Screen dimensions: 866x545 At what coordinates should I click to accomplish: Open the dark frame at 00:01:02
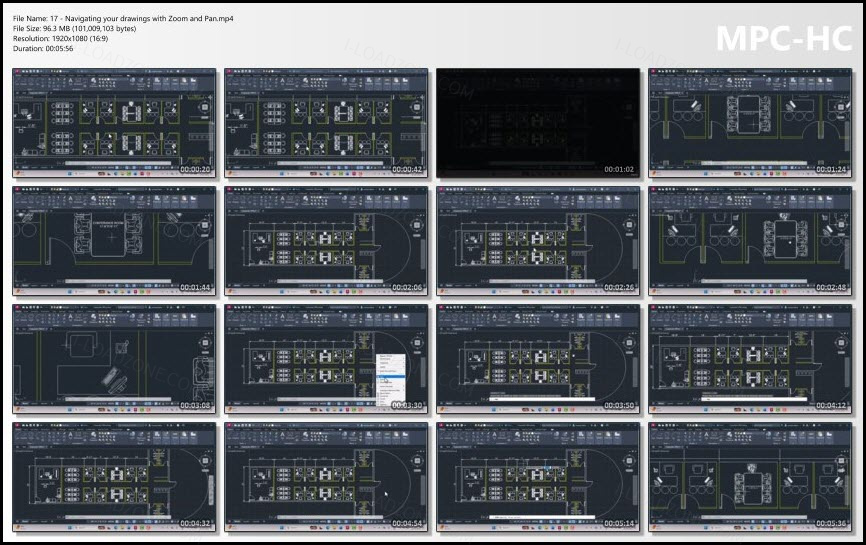538,123
